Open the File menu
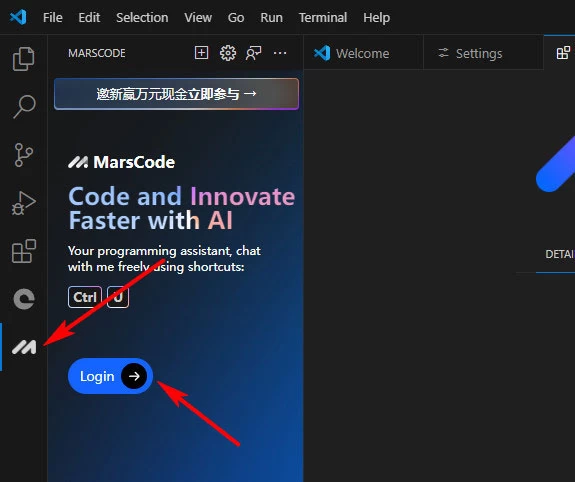 pos(52,17)
